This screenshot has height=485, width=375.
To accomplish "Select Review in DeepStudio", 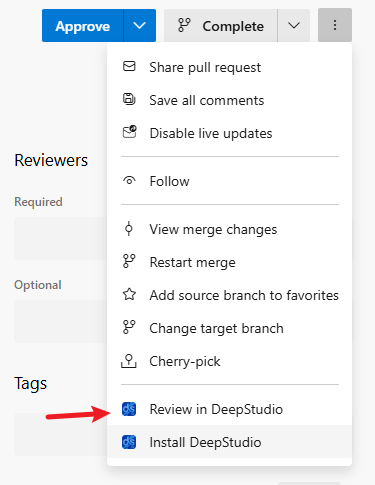I will [x=229, y=409].
